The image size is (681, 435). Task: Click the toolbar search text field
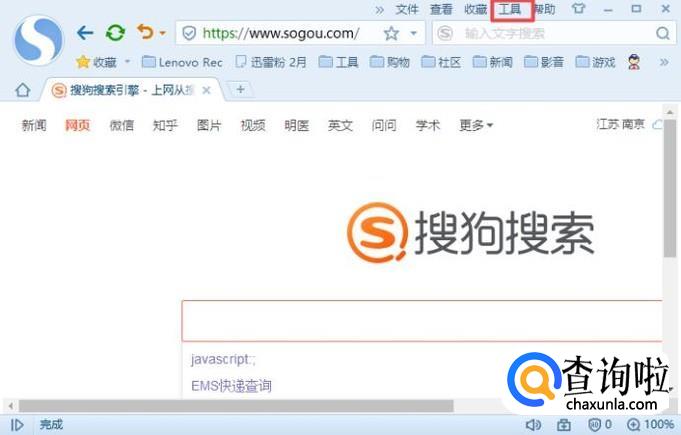[555, 33]
